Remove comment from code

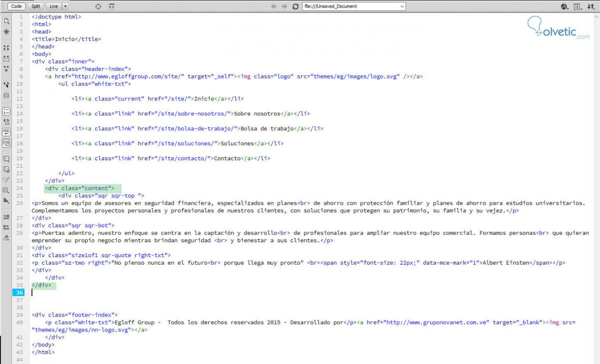[x=6, y=169]
